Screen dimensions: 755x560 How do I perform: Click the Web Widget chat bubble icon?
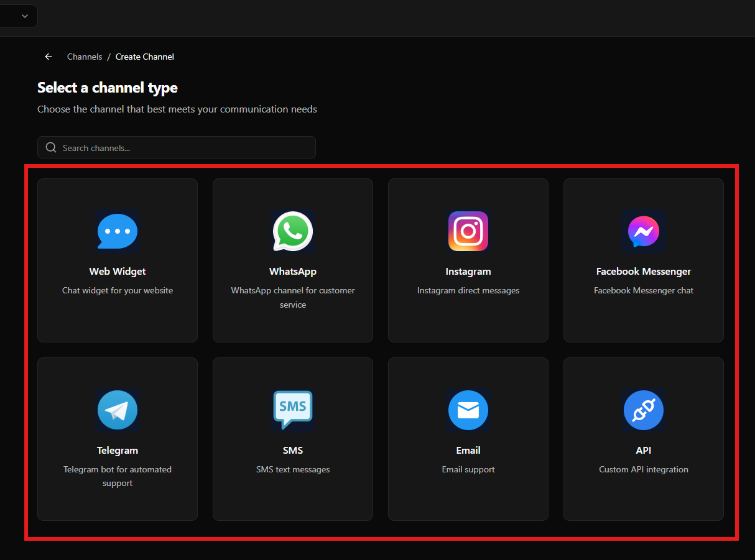click(118, 231)
